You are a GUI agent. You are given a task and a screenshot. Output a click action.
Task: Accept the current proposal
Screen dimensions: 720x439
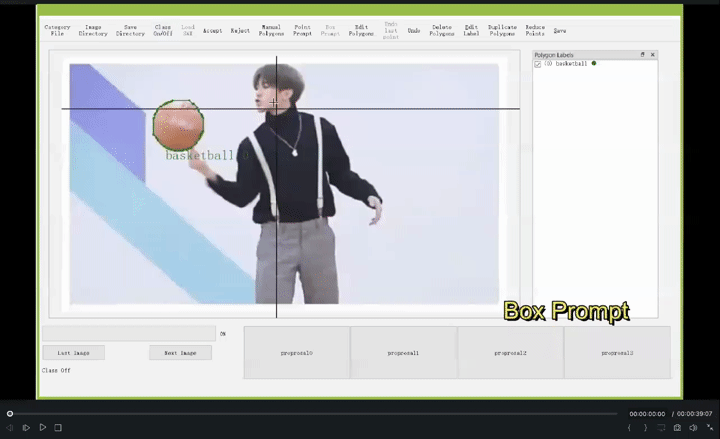click(213, 31)
